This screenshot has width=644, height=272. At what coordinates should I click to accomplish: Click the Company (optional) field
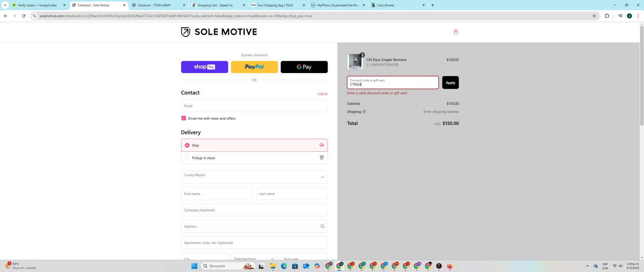tap(254, 210)
